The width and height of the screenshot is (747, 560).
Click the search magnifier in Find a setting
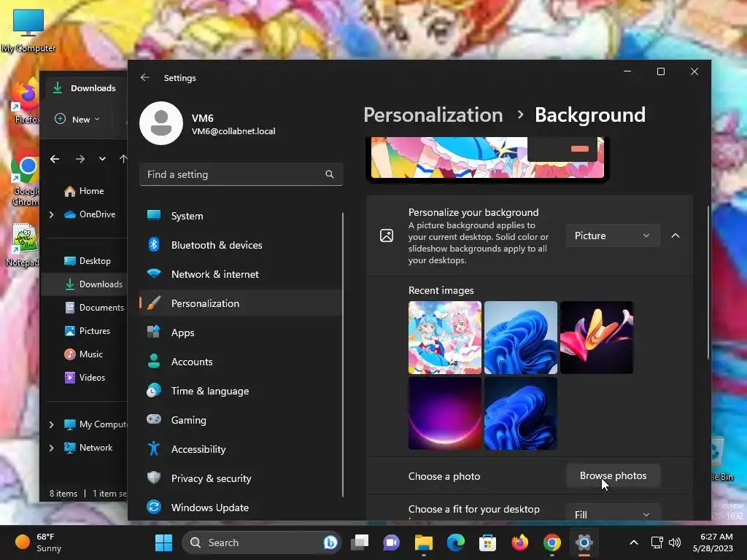pos(330,174)
